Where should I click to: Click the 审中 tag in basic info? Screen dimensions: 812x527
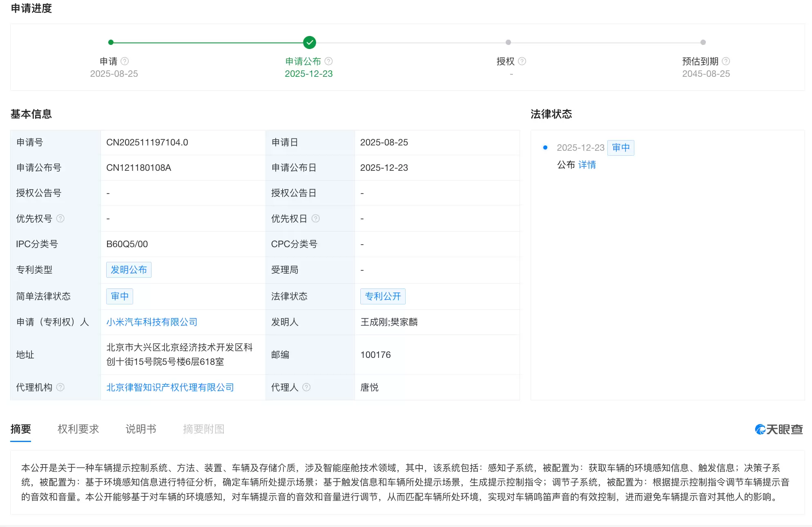[119, 296]
